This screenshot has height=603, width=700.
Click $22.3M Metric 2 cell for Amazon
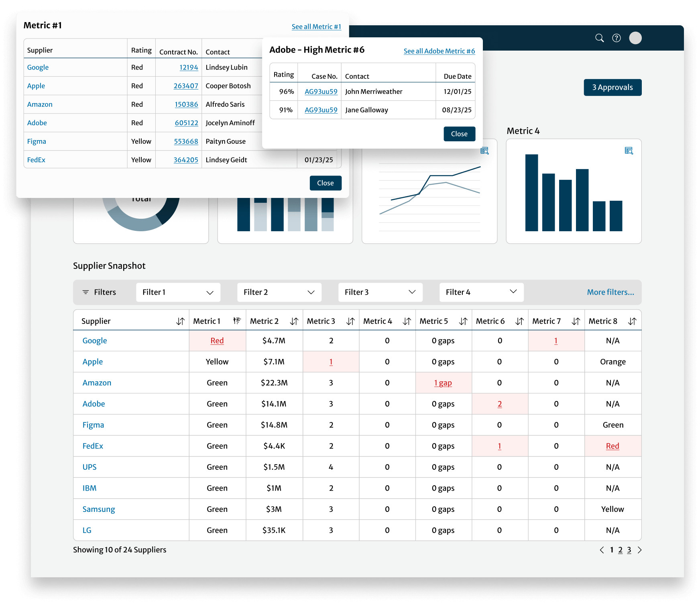coord(274,383)
